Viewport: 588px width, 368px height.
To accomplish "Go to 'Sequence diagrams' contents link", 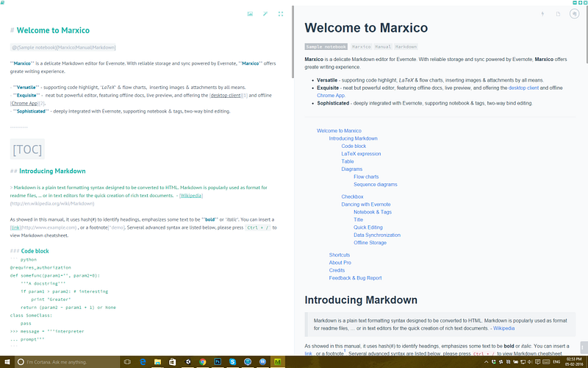I will (376, 185).
